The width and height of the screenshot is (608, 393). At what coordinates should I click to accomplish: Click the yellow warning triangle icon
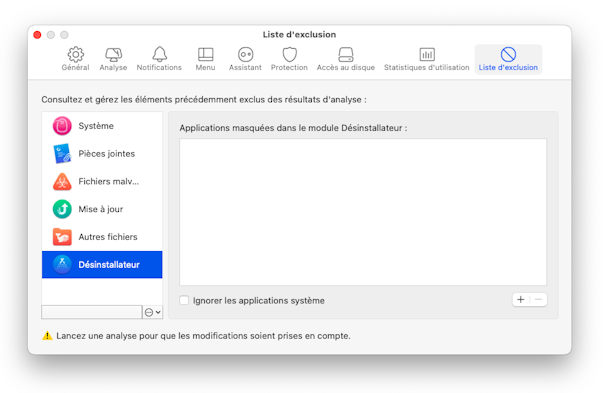[47, 336]
